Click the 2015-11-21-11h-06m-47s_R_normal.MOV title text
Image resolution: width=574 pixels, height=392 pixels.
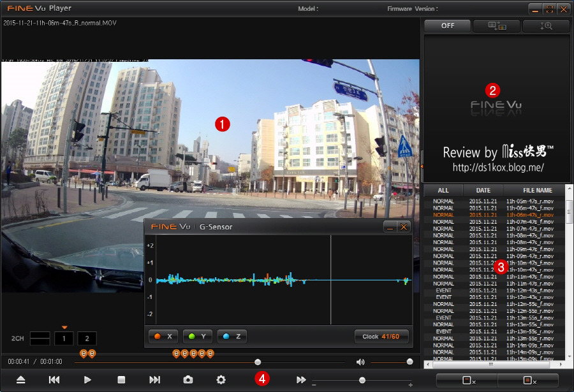(60, 23)
